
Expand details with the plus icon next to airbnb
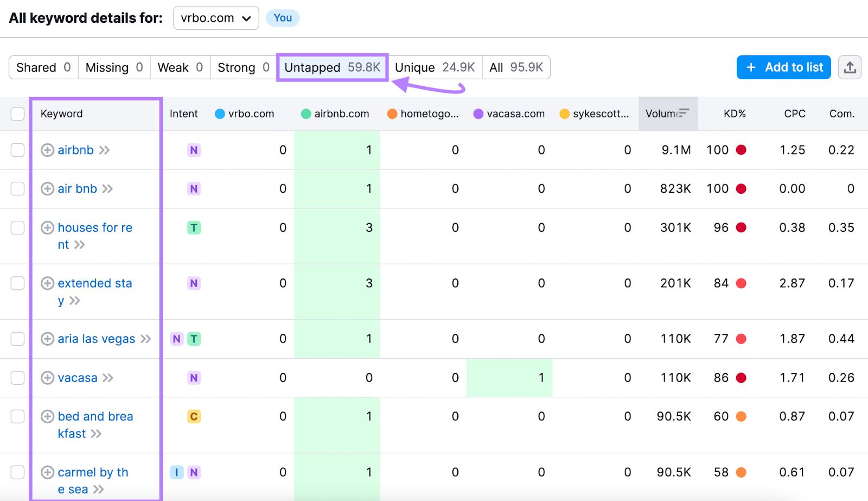coord(47,150)
